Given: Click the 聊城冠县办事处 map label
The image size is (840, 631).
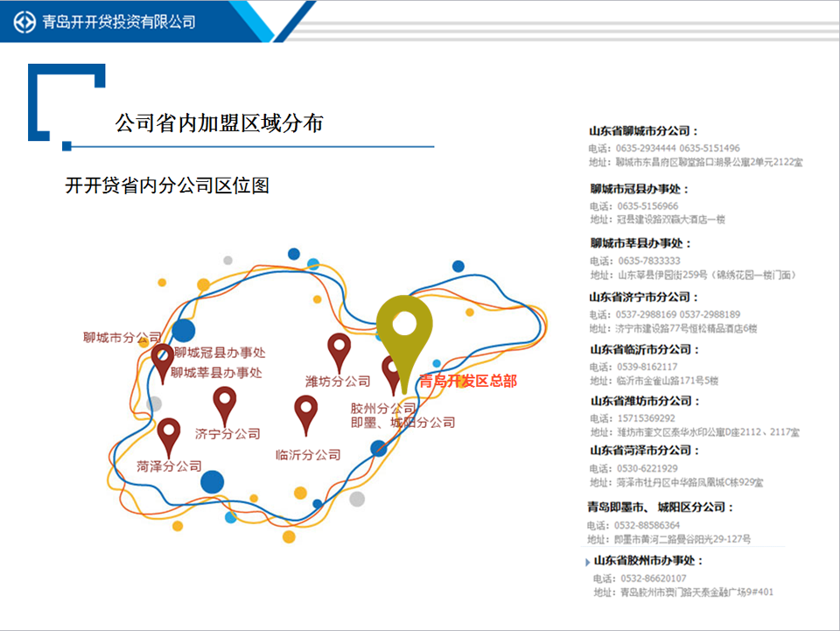Looking at the screenshot, I should (x=220, y=353).
